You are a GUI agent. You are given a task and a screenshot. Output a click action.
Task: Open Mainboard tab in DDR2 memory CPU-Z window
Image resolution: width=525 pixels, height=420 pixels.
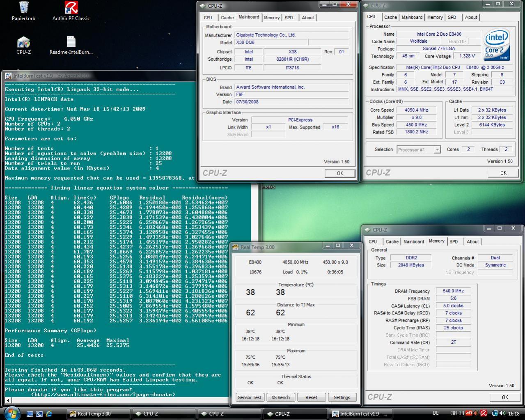tap(414, 241)
